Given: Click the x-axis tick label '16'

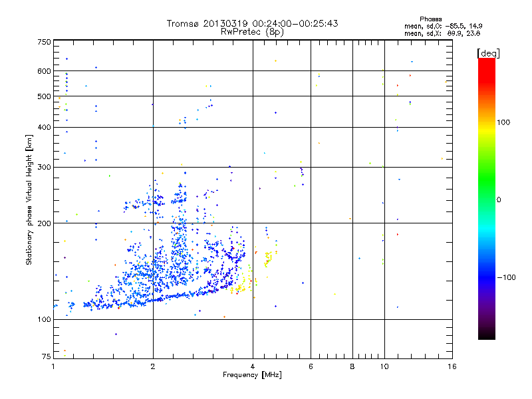Looking at the screenshot, I should [452, 366].
